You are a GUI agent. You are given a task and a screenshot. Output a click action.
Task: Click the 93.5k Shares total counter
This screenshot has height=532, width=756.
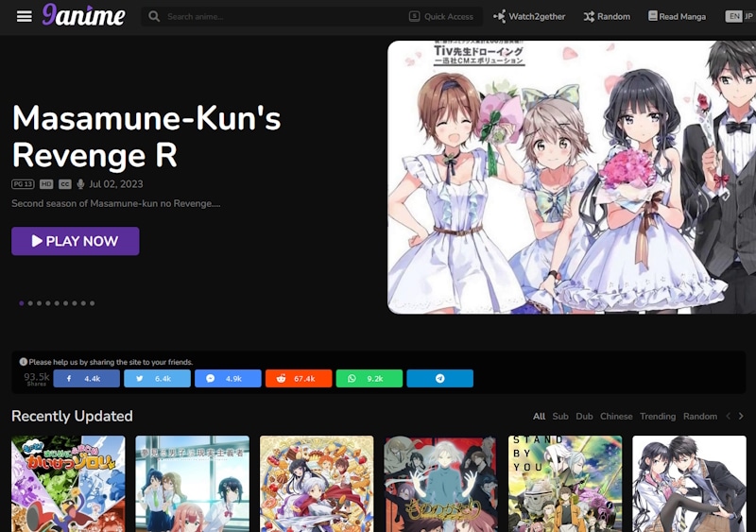[37, 379]
